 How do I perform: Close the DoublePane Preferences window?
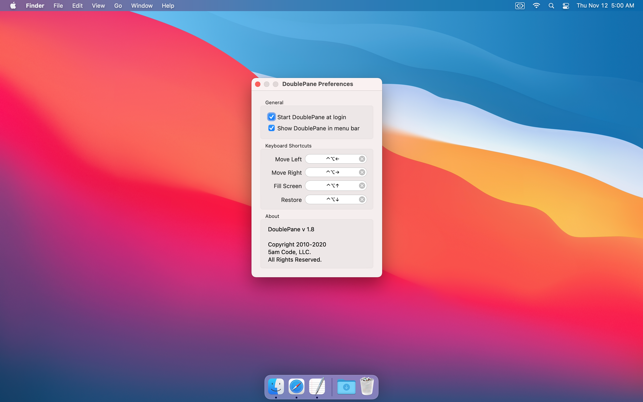[258, 84]
